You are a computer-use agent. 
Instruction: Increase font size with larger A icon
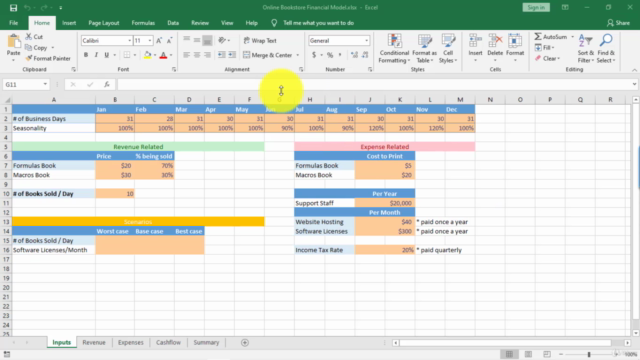coord(159,40)
